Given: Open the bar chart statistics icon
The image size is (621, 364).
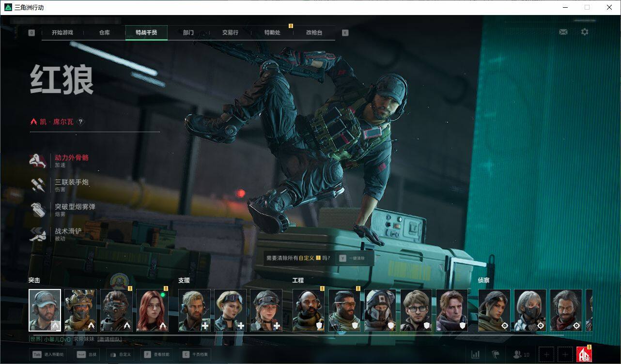Looking at the screenshot, I should pos(476,355).
